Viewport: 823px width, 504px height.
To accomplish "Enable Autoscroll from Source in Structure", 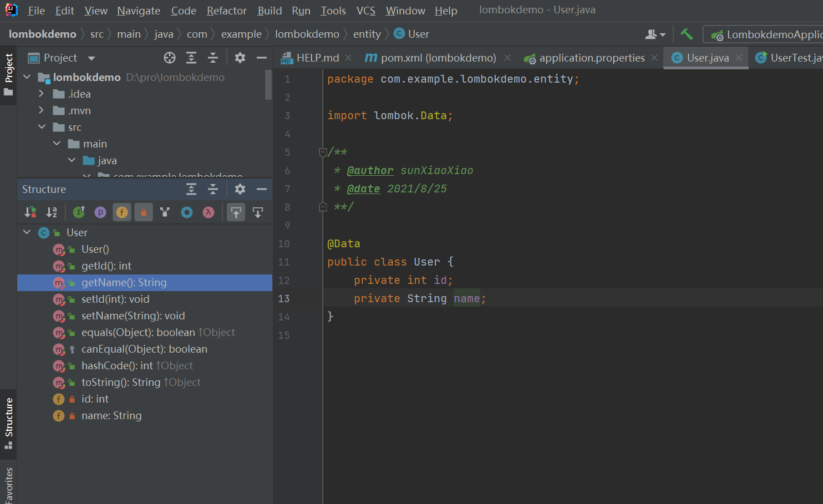I will coord(258,212).
